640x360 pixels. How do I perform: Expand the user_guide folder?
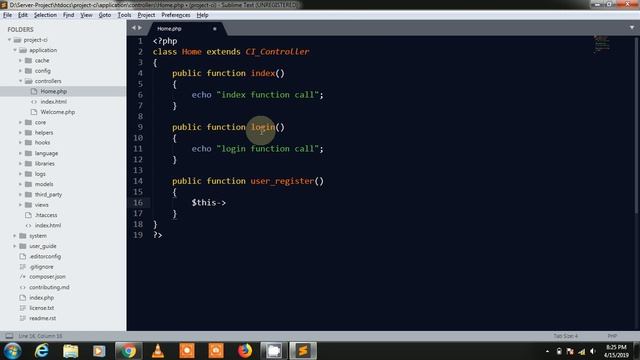pyautogui.click(x=15, y=246)
